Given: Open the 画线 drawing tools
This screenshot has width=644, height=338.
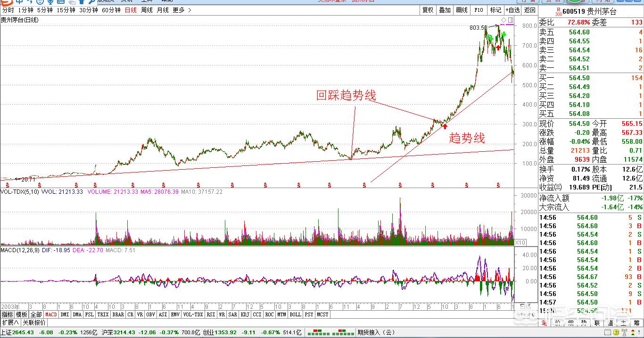Looking at the screenshot, I should point(462,10).
